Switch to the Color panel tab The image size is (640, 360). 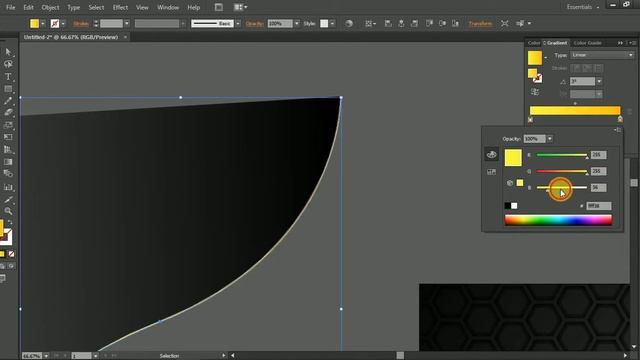tap(533, 43)
